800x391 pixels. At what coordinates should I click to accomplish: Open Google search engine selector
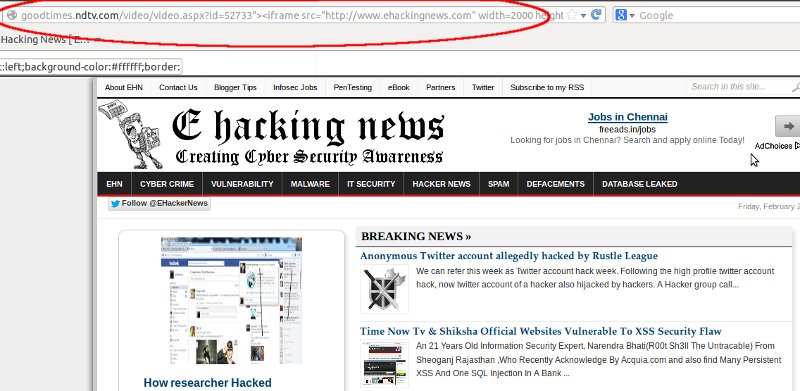coord(624,15)
